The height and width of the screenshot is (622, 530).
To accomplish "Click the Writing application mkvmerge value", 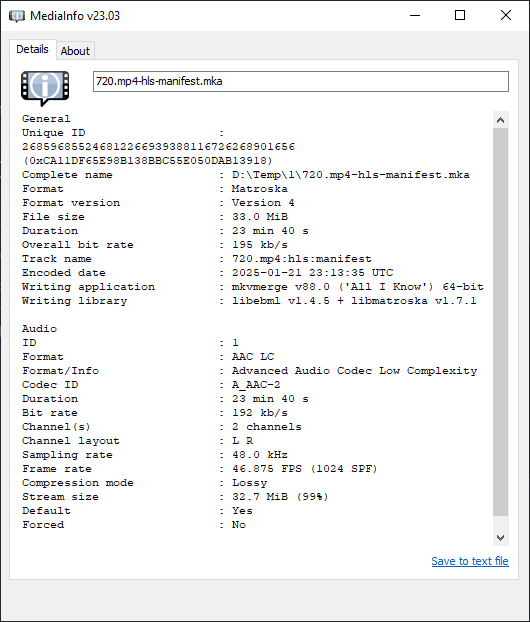I will pyautogui.click(x=357, y=287).
